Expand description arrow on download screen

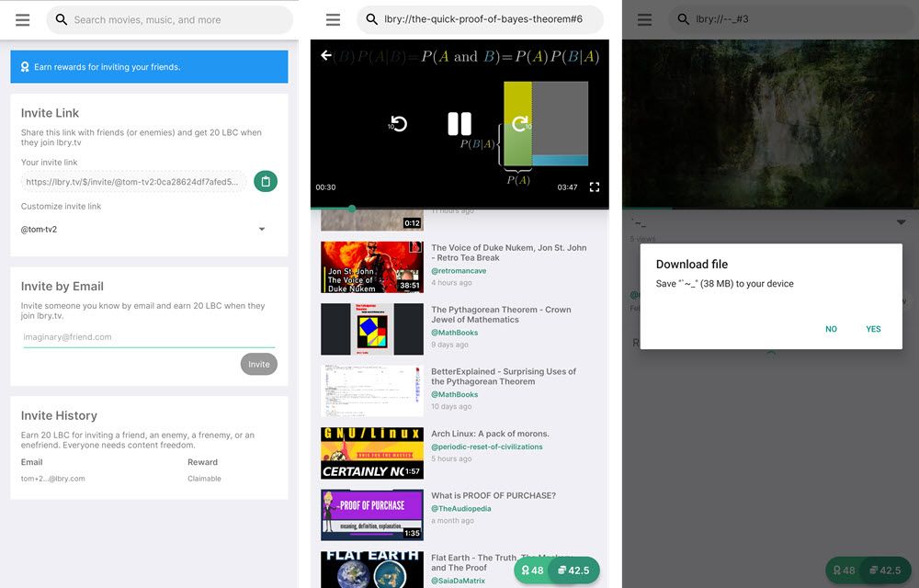point(902,222)
